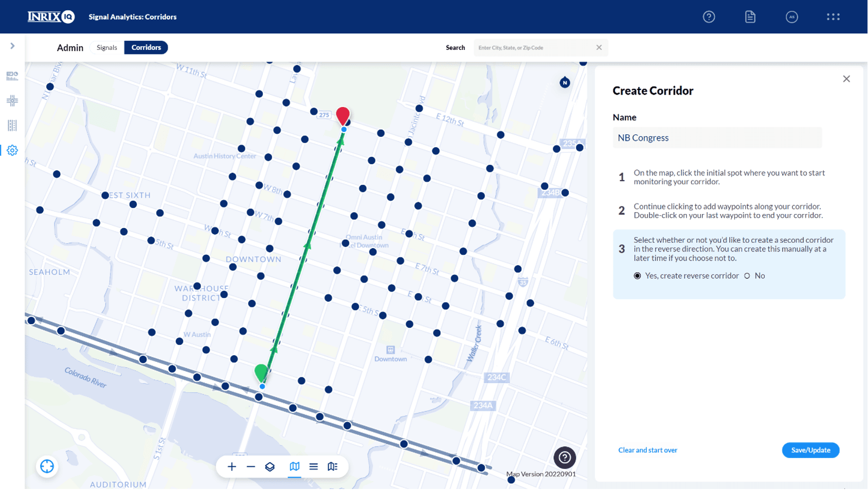This screenshot has width=868, height=490.
Task: Open the help question mark in header
Action: [x=709, y=17]
